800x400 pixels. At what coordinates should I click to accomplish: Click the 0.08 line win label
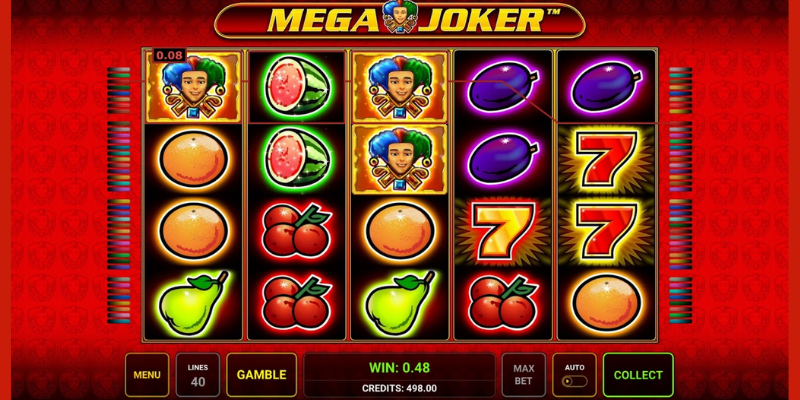pos(169,55)
